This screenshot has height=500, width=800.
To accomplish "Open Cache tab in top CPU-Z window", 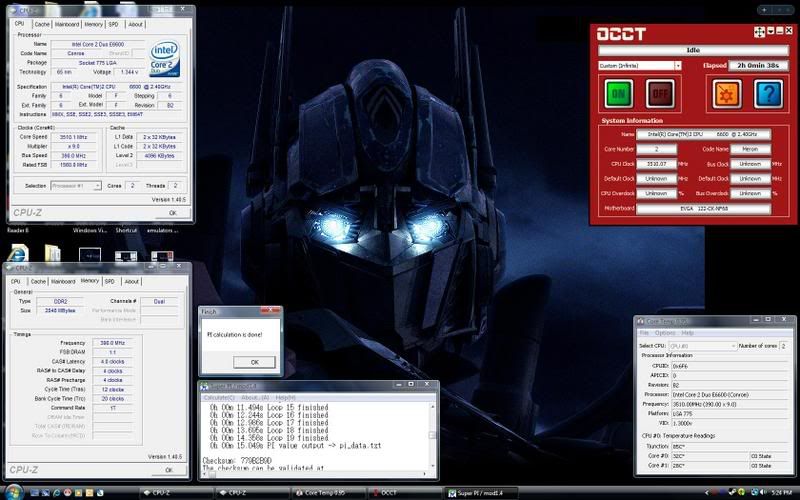I will click(x=42, y=24).
